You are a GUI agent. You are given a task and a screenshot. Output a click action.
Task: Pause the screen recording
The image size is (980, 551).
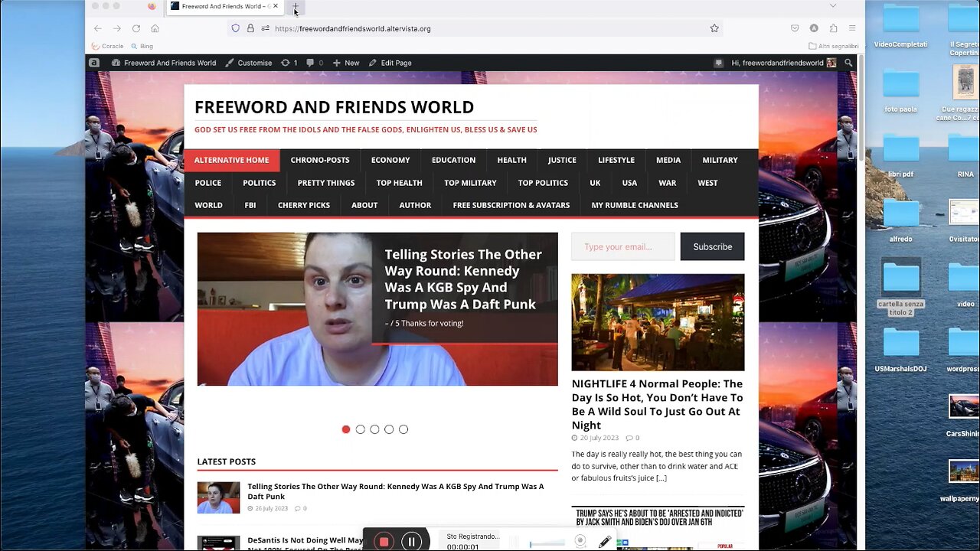coord(411,542)
